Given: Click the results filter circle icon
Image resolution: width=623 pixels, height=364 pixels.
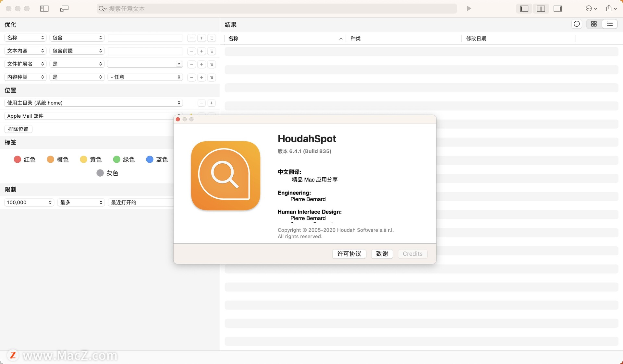Looking at the screenshot, I should (577, 24).
